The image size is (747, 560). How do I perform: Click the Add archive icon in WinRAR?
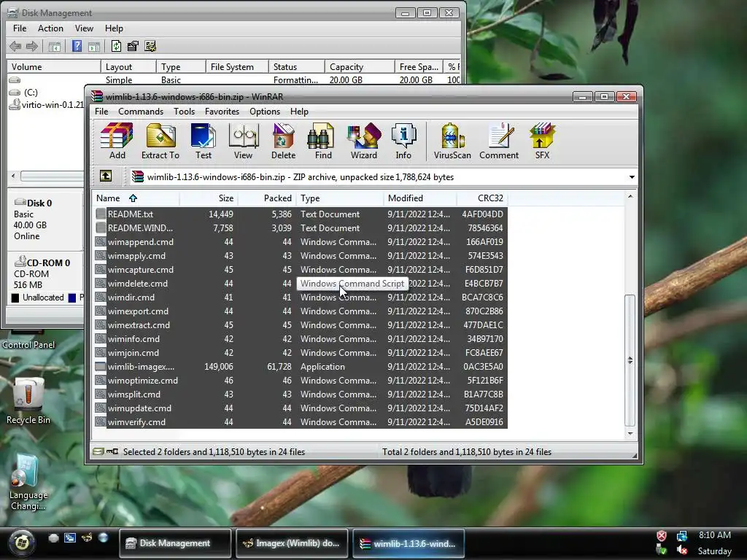pos(117,141)
